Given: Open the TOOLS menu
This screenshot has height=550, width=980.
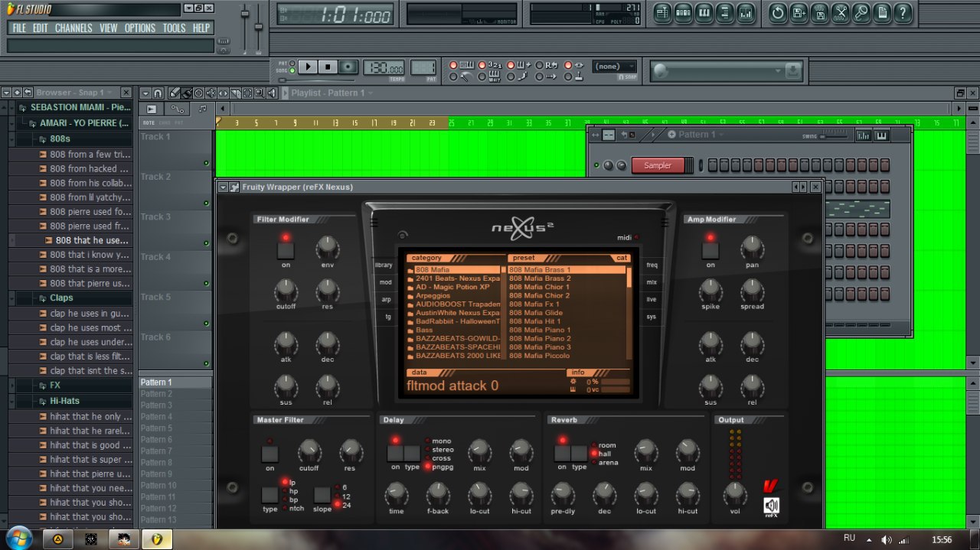Looking at the screenshot, I should pos(174,28).
